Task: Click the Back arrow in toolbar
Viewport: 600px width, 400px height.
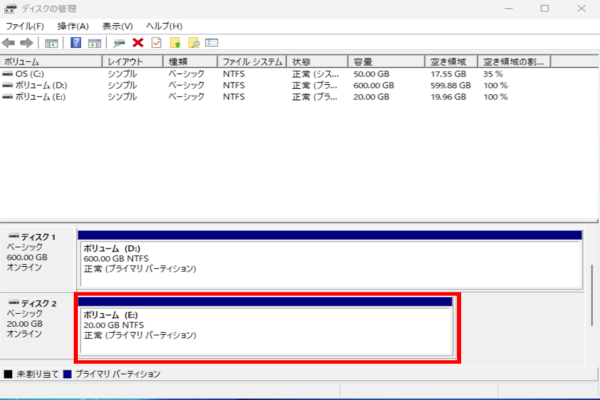Action: click(9, 43)
